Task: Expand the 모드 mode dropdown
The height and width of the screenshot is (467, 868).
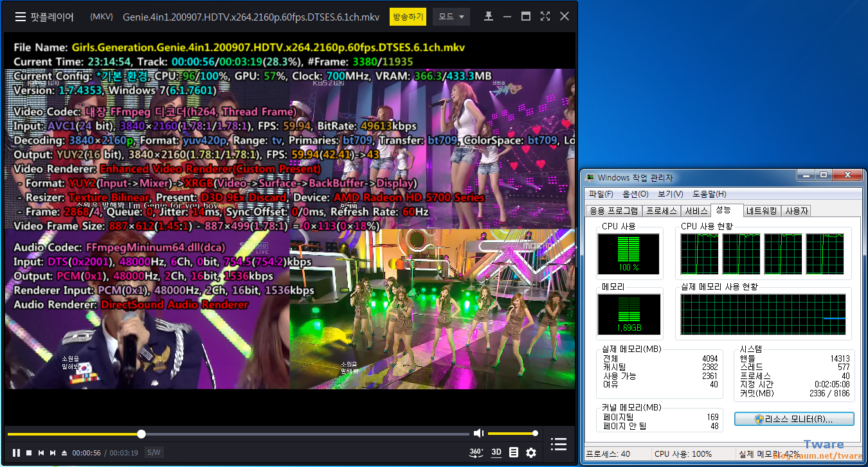Action: click(x=451, y=17)
